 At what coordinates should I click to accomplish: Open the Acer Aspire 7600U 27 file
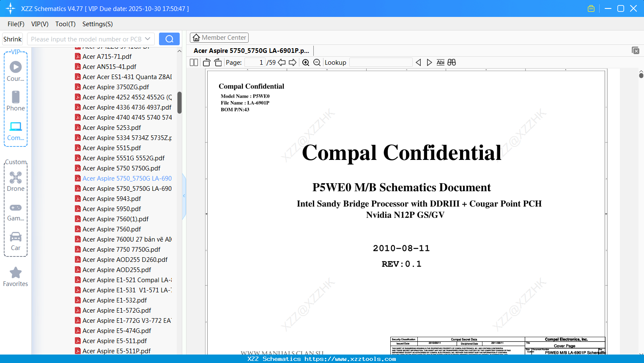(123, 239)
